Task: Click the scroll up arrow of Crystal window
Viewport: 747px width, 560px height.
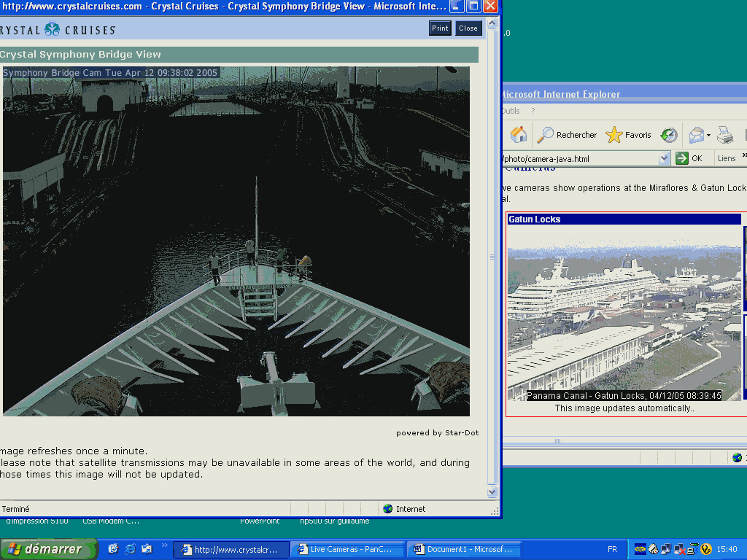Action: (492, 23)
